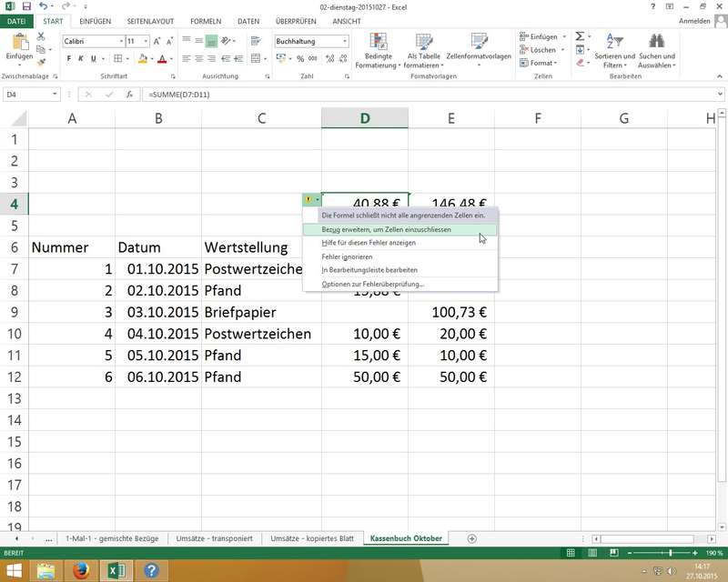Click the error warning icon beside D4
Image resolution: width=728 pixels, height=582 pixels.
pos(309,199)
